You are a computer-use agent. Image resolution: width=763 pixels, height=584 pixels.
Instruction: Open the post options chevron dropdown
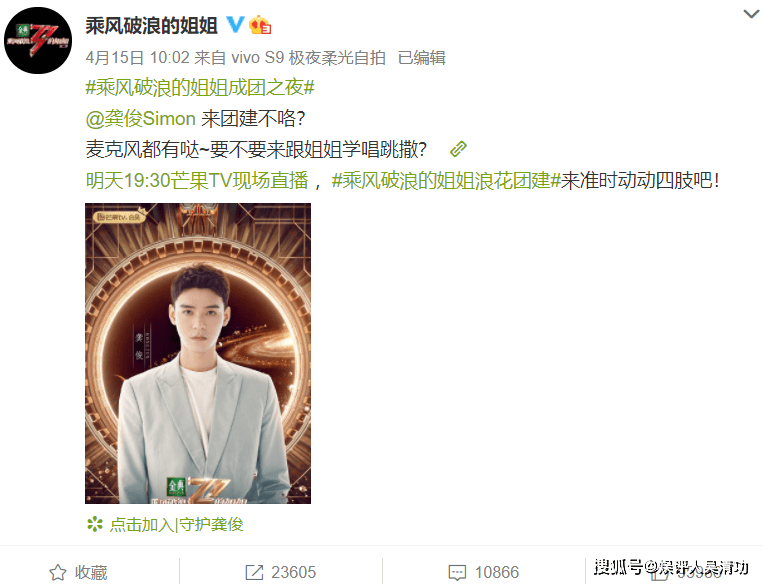(x=751, y=14)
